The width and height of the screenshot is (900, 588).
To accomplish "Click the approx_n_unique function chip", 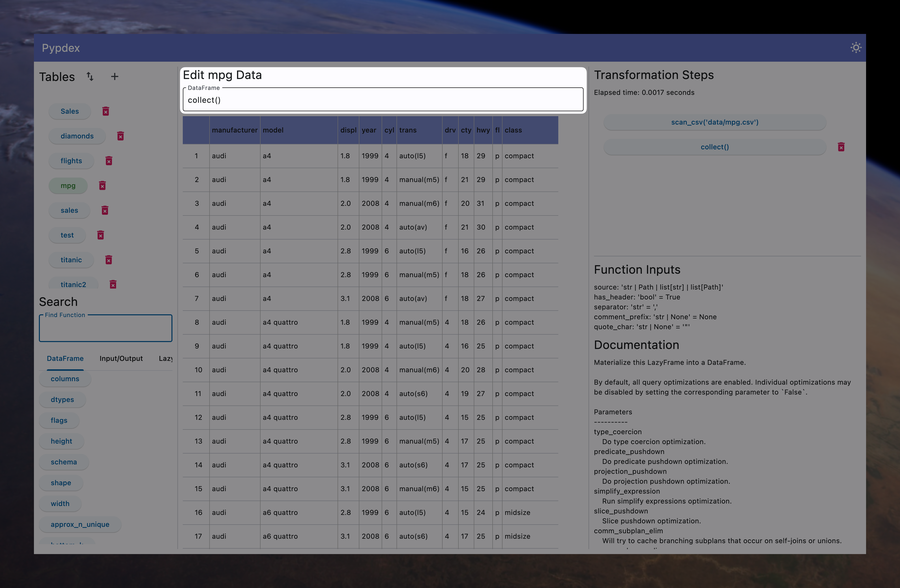I will [x=80, y=524].
